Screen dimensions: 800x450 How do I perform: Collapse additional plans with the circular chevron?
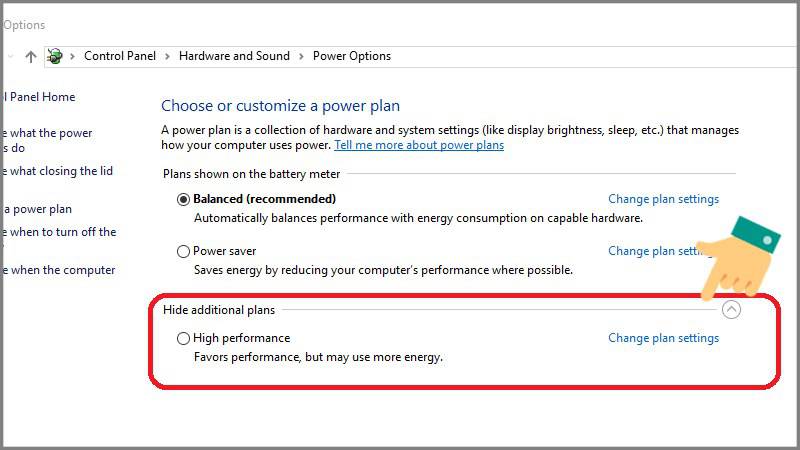[x=731, y=309]
